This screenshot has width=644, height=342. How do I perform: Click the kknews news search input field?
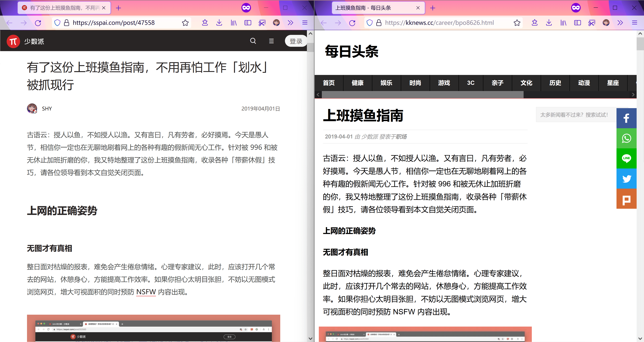[575, 115]
